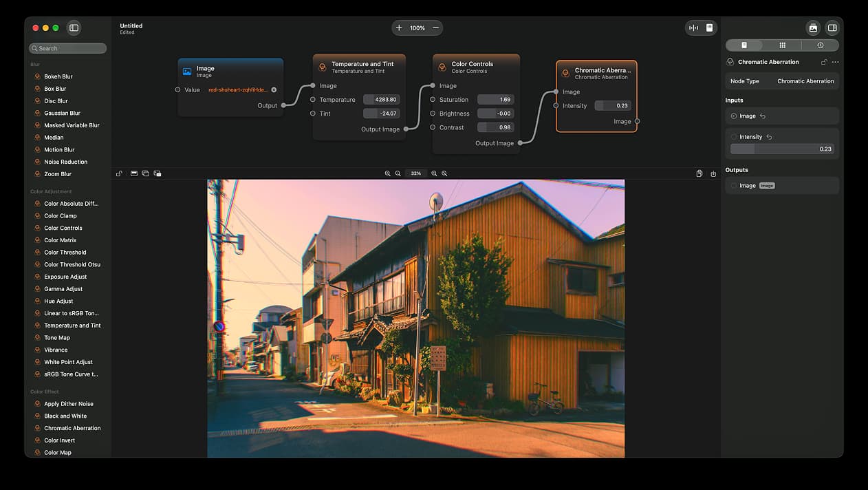This screenshot has width=868, height=490.
Task: Collapse the Blur section header
Action: click(x=35, y=64)
